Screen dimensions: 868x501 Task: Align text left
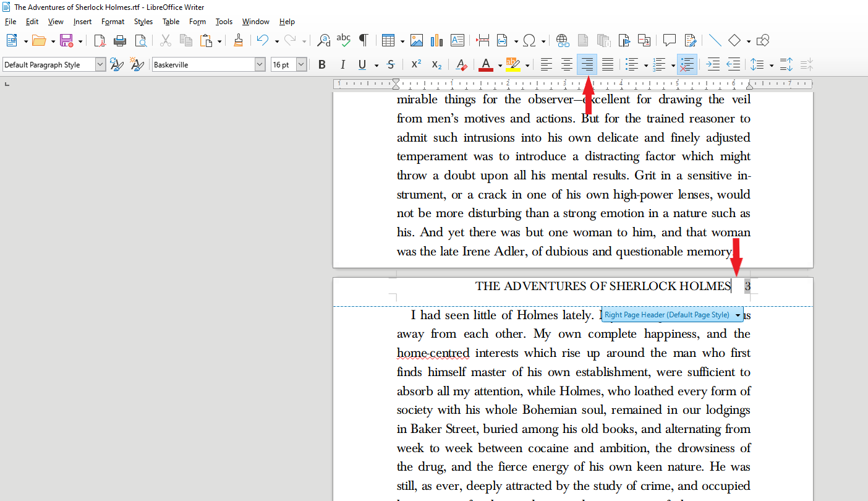tap(546, 64)
